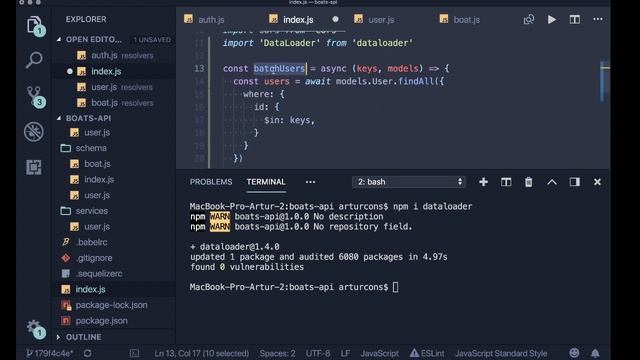Click git branch 179f4c4e in status bar
This screenshot has height=360, width=640.
point(50,353)
